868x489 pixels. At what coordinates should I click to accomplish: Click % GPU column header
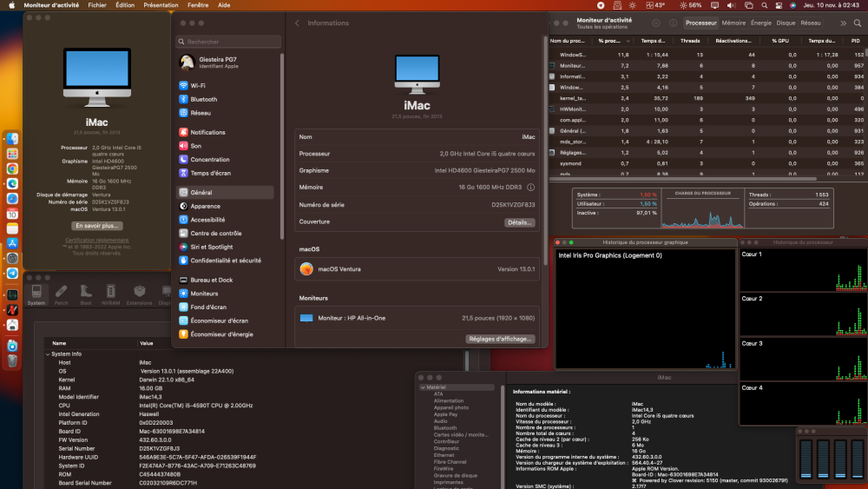780,41
